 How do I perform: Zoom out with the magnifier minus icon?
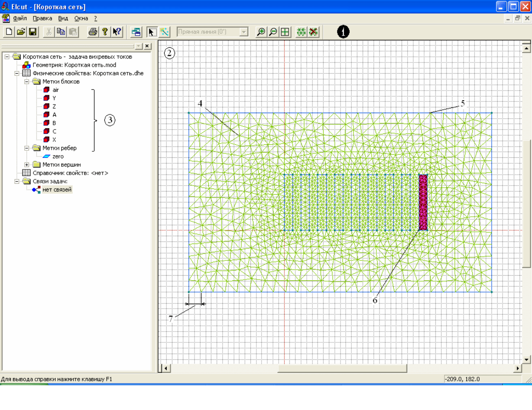click(x=273, y=32)
